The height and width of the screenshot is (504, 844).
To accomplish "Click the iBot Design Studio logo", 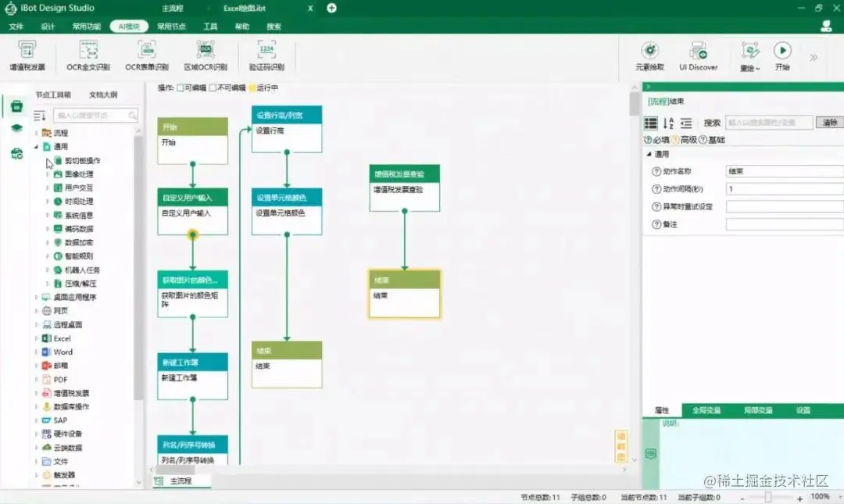I will pyautogui.click(x=10, y=8).
